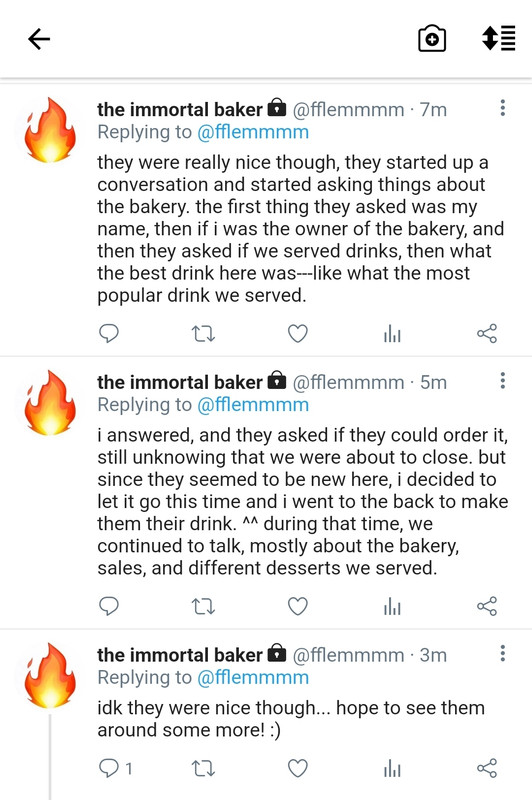Open the flame avatar on the 3m tweet
Image resolution: width=532 pixels, height=800 pixels.
pyautogui.click(x=50, y=676)
